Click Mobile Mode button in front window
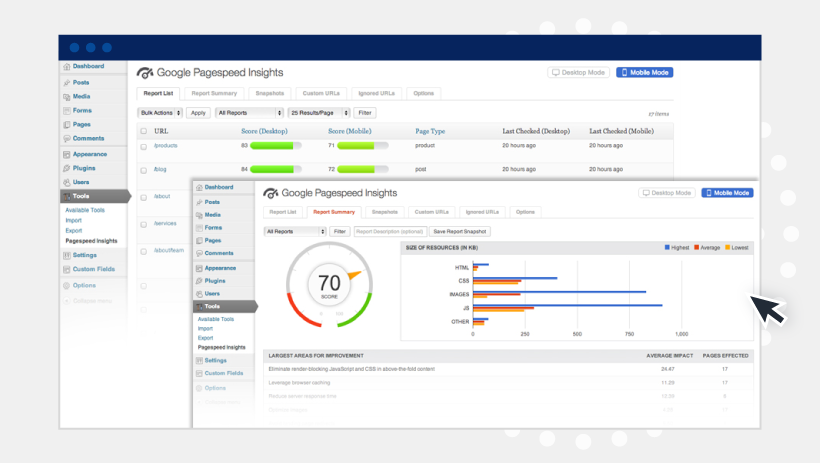 (x=727, y=193)
